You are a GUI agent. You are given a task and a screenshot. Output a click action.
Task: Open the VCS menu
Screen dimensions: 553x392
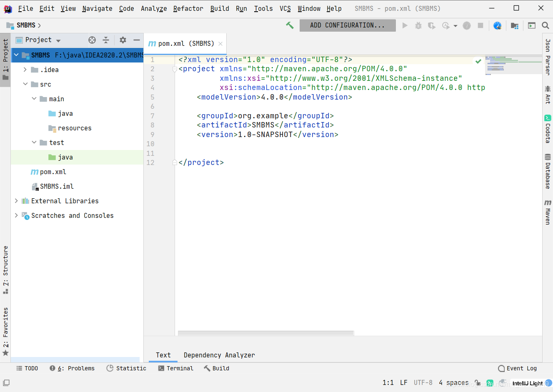285,8
